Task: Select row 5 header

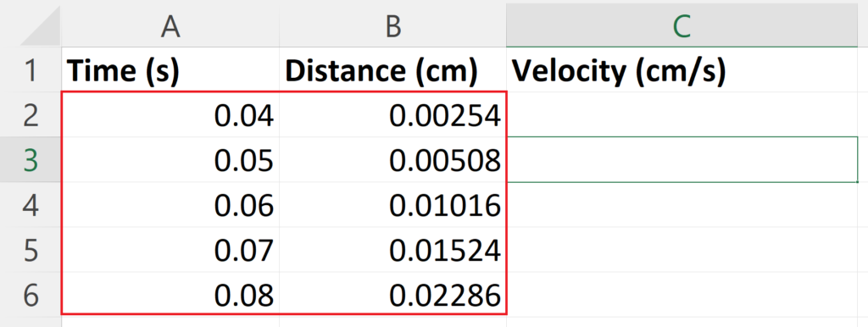Action: [x=31, y=250]
